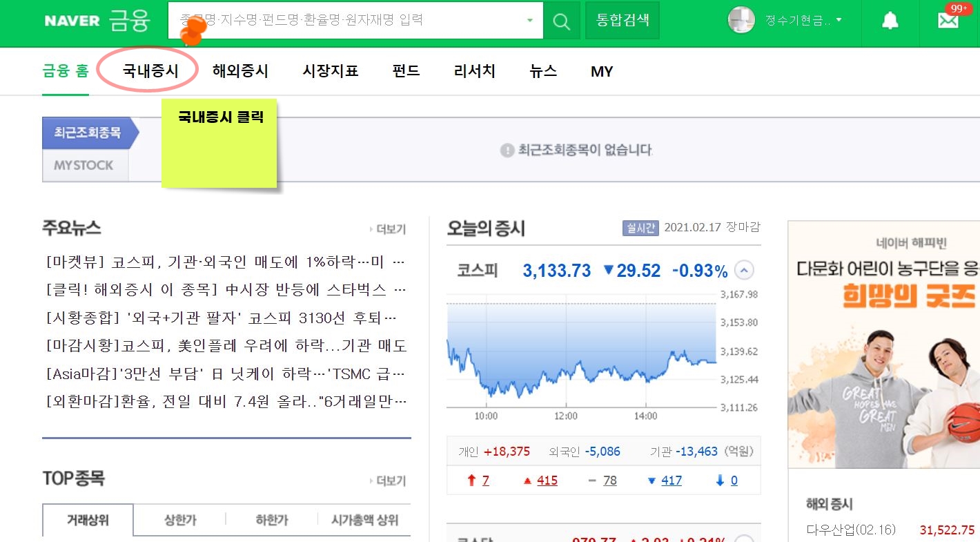Open the MY menu
This screenshot has width=980, height=542.
(602, 71)
